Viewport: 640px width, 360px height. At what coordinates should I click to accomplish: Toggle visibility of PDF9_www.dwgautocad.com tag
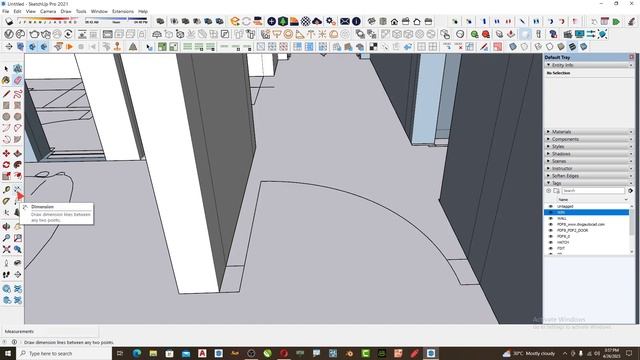(x=551, y=224)
